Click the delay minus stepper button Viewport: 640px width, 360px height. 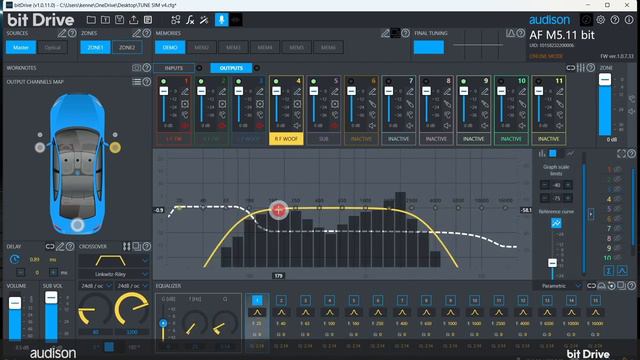point(21,272)
